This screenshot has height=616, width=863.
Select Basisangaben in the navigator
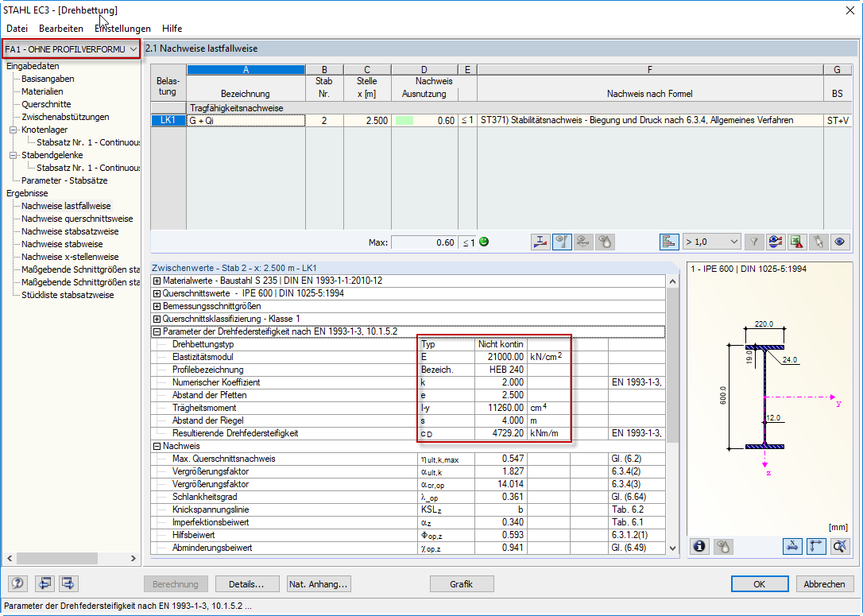[48, 79]
